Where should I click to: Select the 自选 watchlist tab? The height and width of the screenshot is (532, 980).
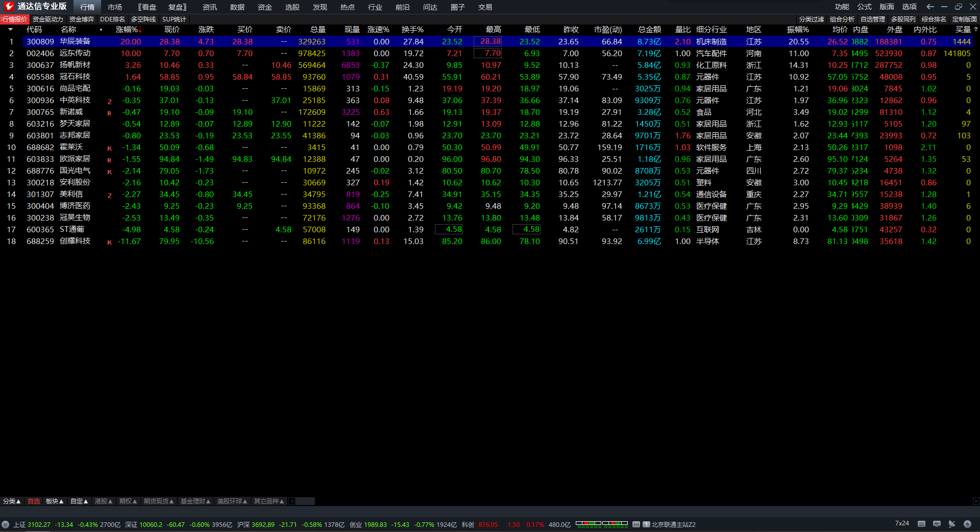coord(34,501)
